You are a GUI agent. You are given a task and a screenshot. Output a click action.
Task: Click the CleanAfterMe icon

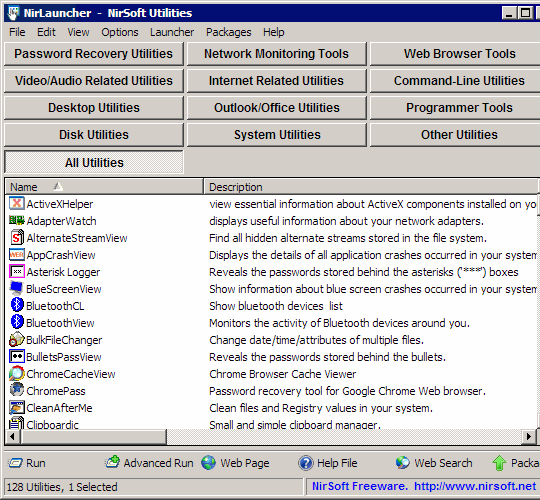point(17,407)
